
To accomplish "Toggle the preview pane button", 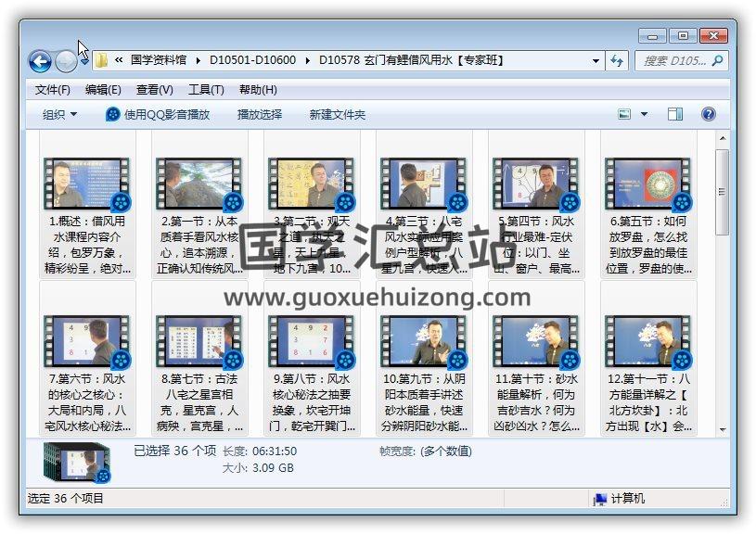I will pos(675,114).
